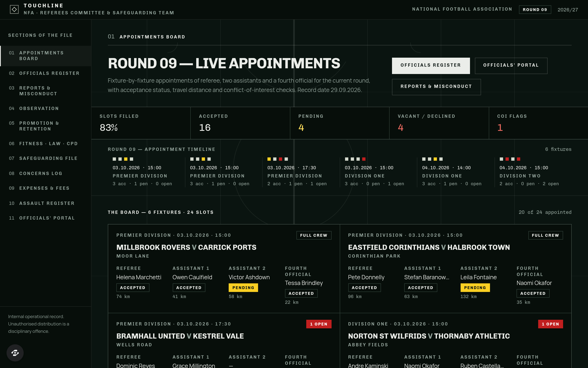
Task: Click Corinthian Park venue label
Action: tap(374, 256)
